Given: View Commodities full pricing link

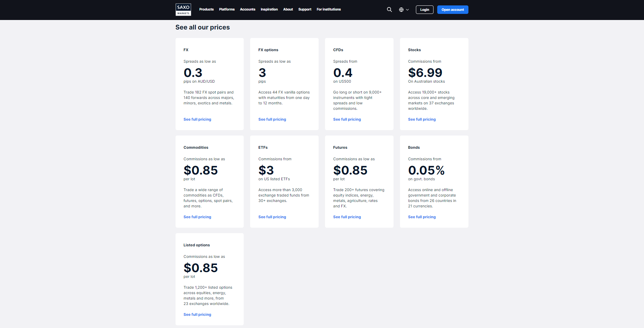Looking at the screenshot, I should 197,217.
